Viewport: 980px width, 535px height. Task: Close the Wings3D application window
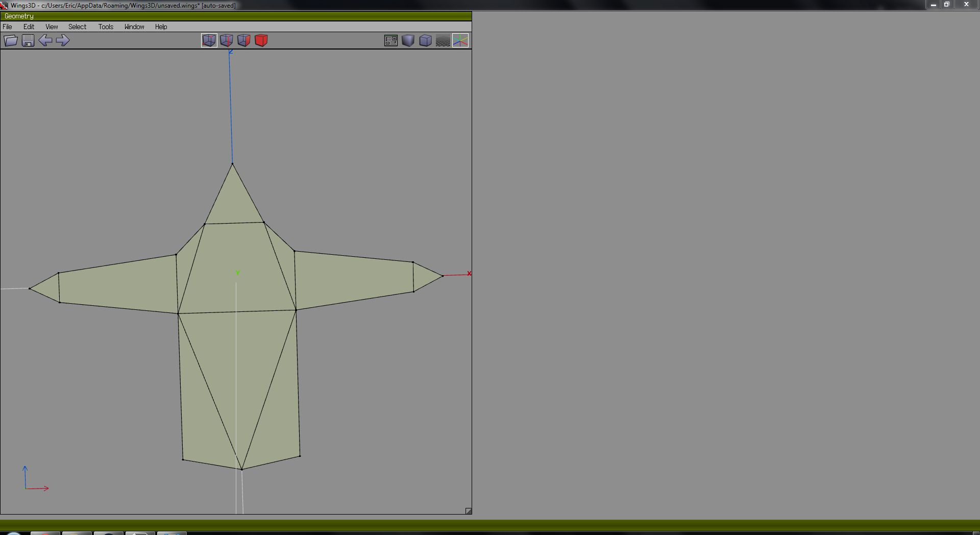[x=966, y=5]
